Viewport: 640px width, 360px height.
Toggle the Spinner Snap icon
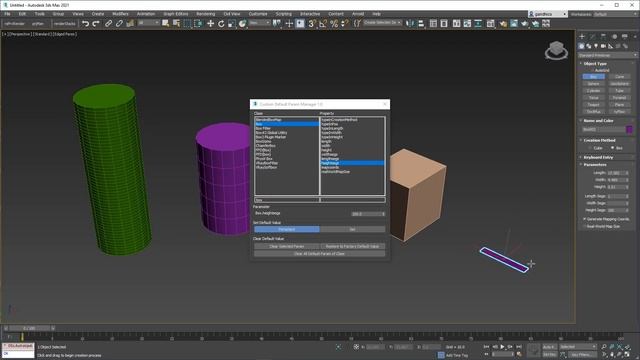(345, 24)
